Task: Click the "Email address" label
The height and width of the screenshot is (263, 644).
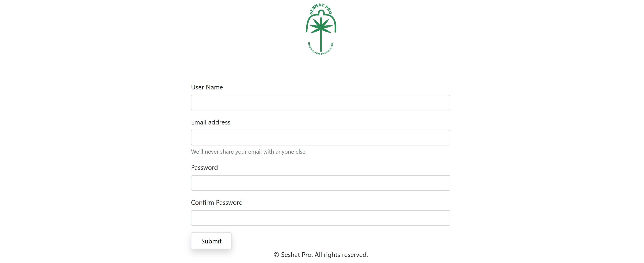Action: point(211,122)
